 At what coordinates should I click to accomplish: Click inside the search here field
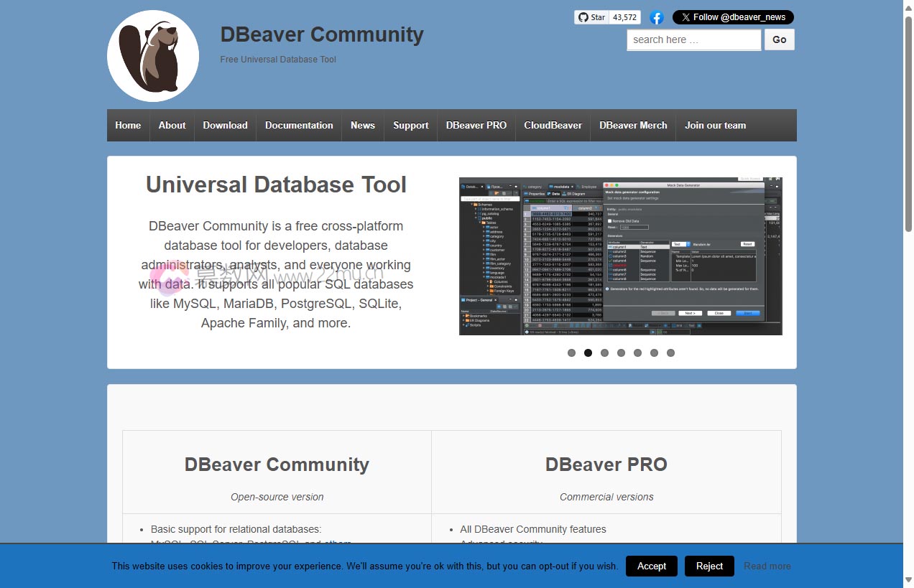[693, 39]
